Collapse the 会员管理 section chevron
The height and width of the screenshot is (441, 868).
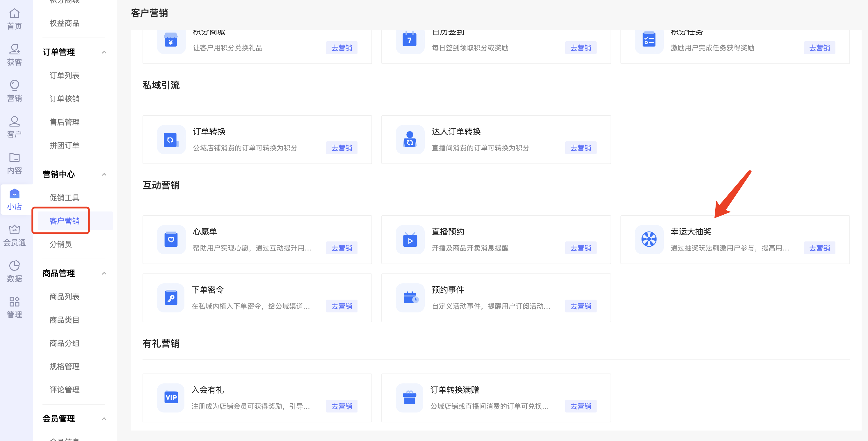(104, 419)
